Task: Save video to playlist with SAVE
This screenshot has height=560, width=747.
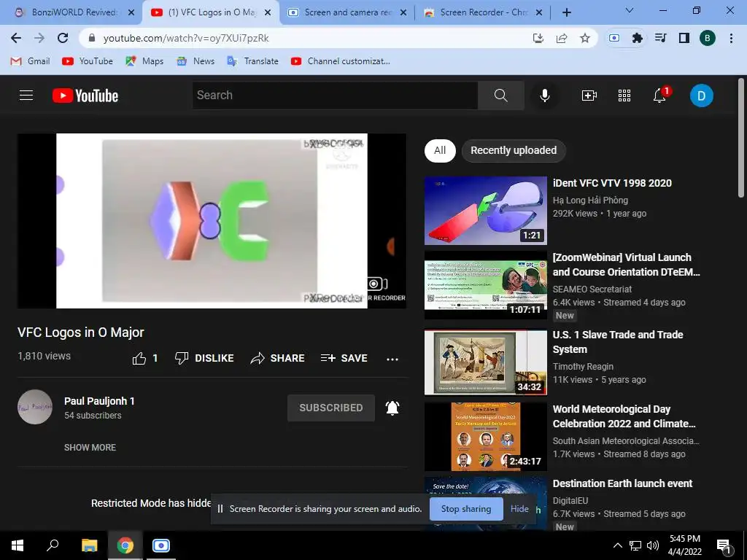Action: tap(344, 358)
